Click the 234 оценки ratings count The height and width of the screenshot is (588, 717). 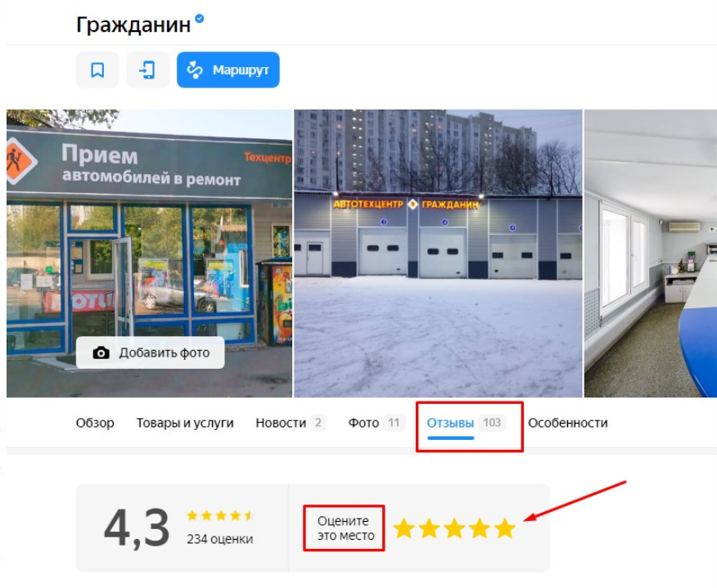tap(220, 539)
